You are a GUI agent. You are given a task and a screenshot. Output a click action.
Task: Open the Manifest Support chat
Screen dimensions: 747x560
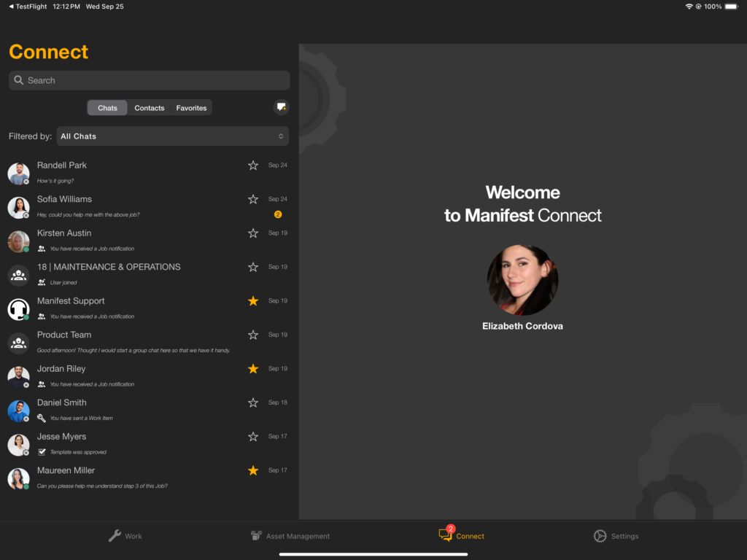tap(147, 308)
